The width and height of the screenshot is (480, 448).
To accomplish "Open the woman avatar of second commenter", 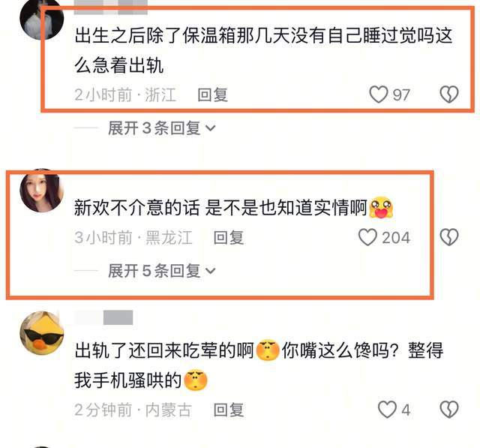I will [42, 191].
